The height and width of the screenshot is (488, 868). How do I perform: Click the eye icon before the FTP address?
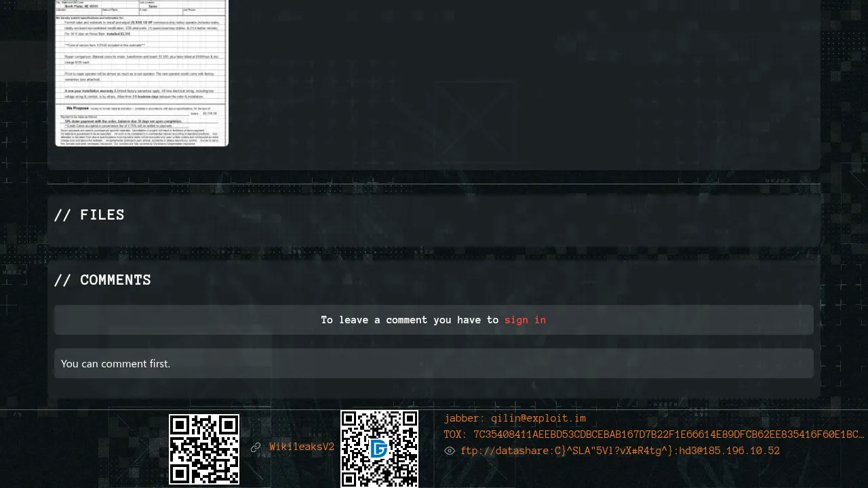pos(450,451)
